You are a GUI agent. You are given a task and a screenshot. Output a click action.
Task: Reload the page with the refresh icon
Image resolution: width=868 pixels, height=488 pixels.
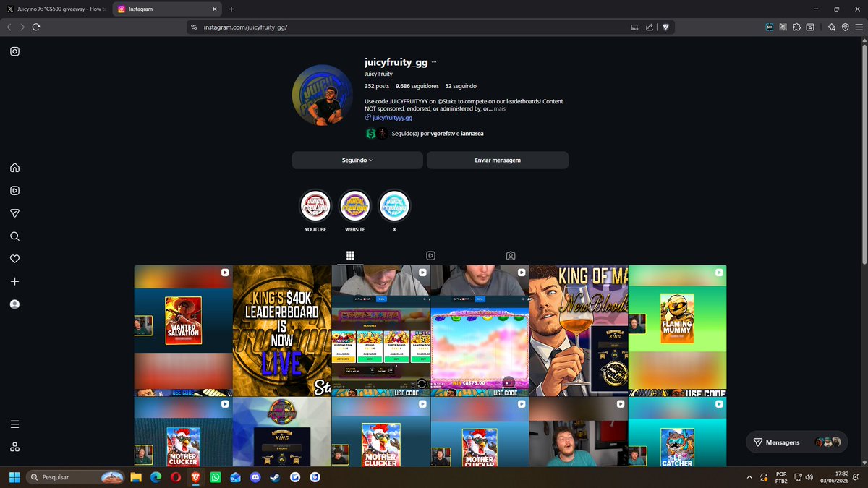coord(36,27)
